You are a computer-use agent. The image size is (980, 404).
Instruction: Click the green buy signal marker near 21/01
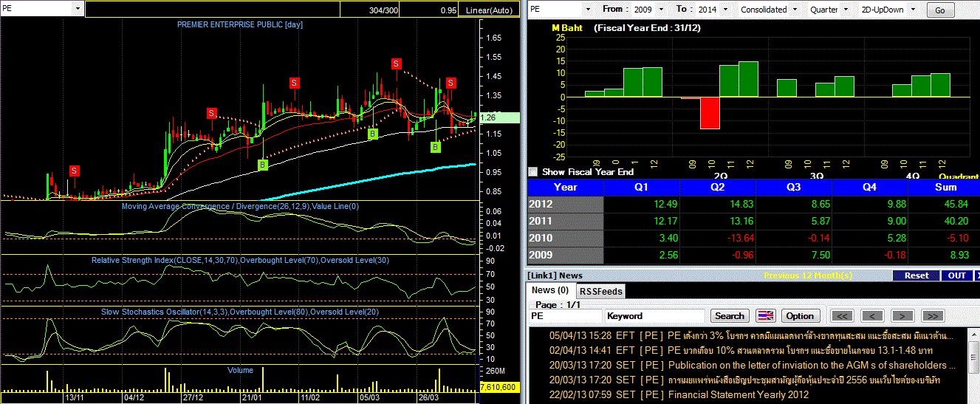tap(263, 165)
